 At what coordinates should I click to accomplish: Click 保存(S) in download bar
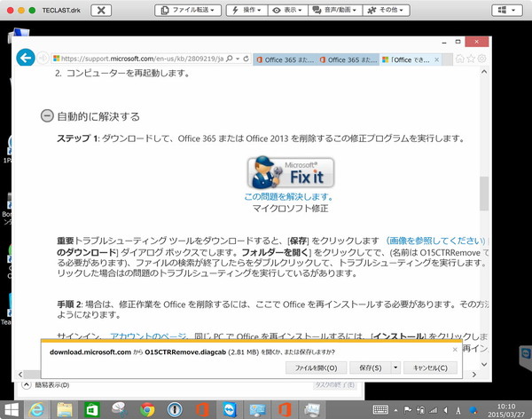coord(370,368)
